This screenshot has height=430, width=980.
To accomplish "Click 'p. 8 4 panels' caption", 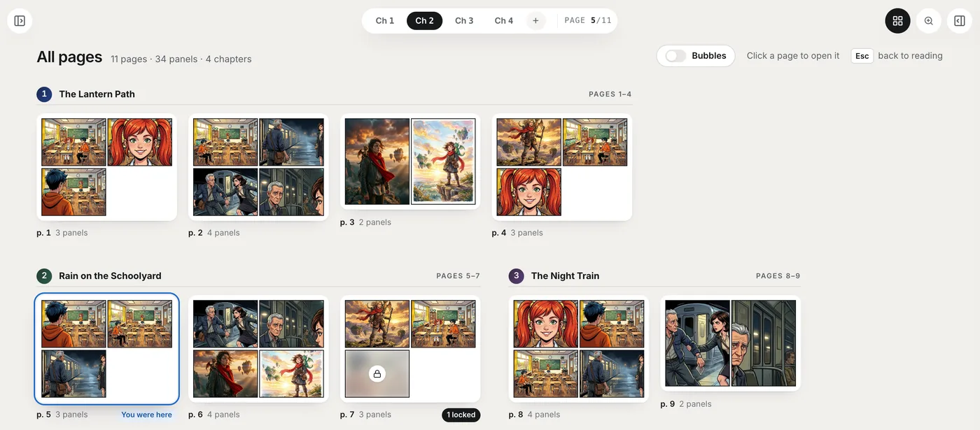I will (x=535, y=415).
